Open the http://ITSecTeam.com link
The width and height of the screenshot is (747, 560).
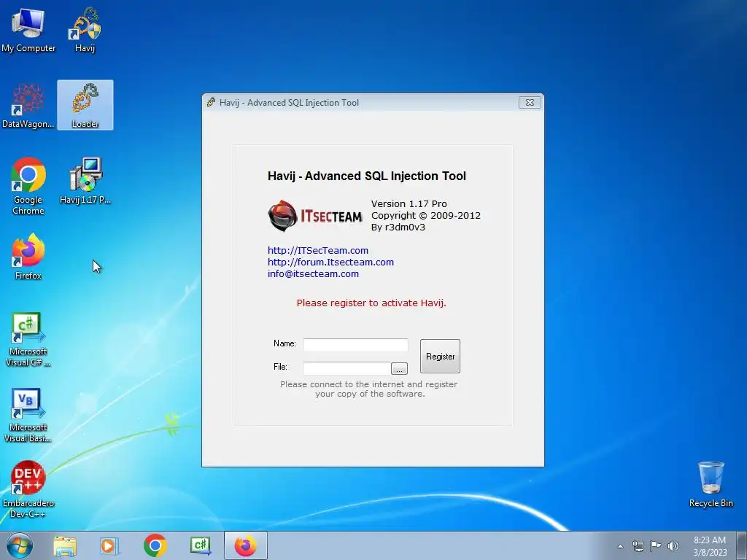tap(318, 251)
